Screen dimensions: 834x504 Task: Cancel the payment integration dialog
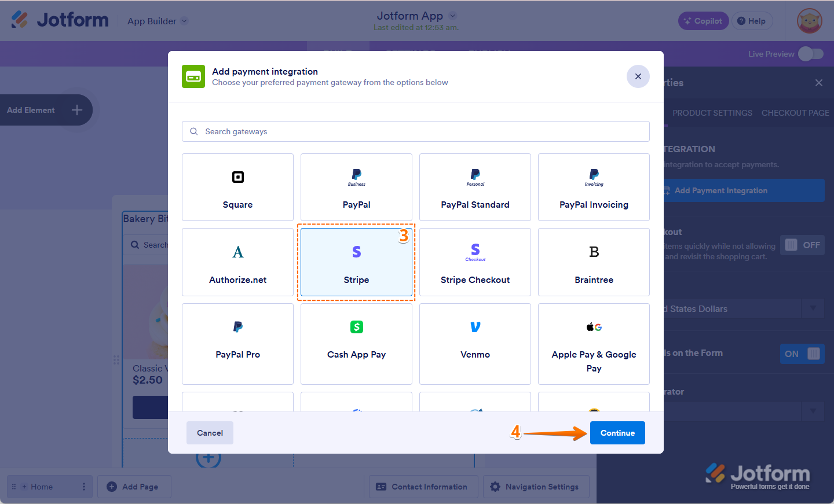210,433
